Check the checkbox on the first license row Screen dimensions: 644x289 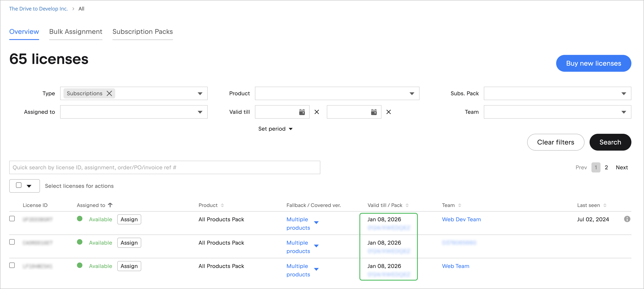pyautogui.click(x=12, y=219)
